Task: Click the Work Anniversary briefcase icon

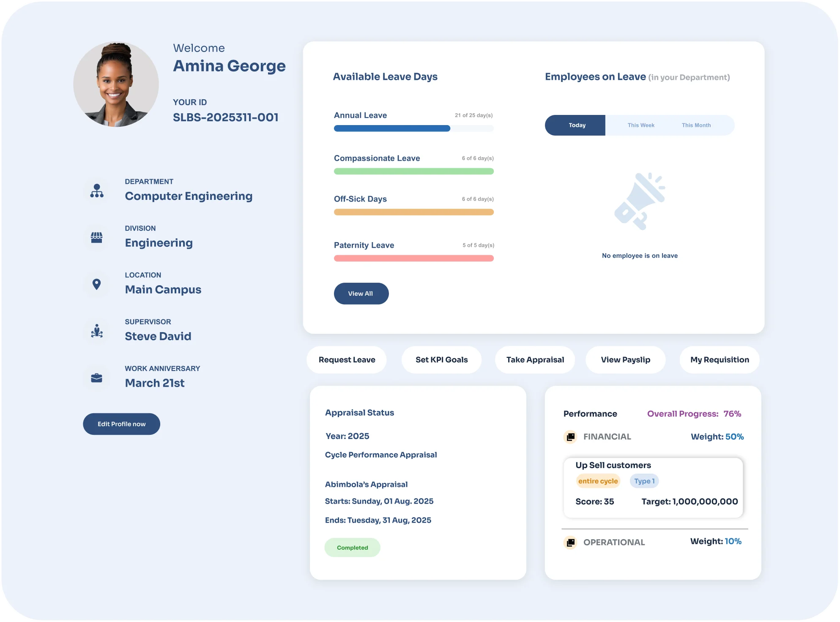Action: point(97,378)
